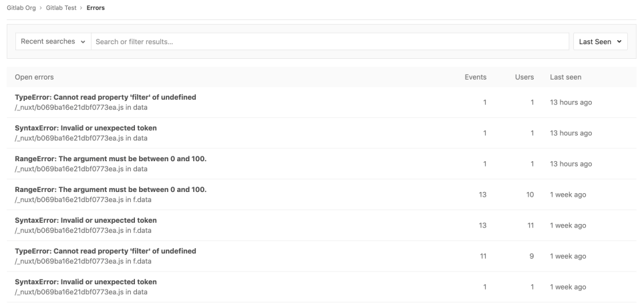Open TypeError seen 13 hours ago

click(105, 97)
